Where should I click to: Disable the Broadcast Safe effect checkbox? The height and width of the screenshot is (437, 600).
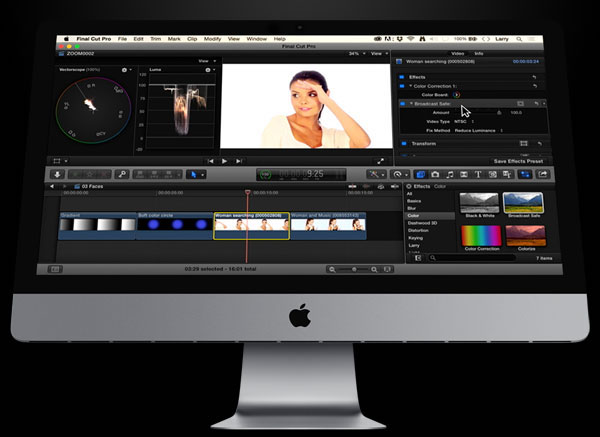tap(402, 103)
